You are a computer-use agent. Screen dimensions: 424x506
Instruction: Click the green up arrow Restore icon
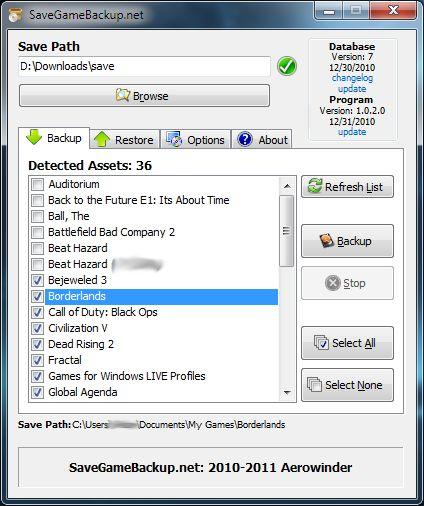pyautogui.click(x=102, y=139)
